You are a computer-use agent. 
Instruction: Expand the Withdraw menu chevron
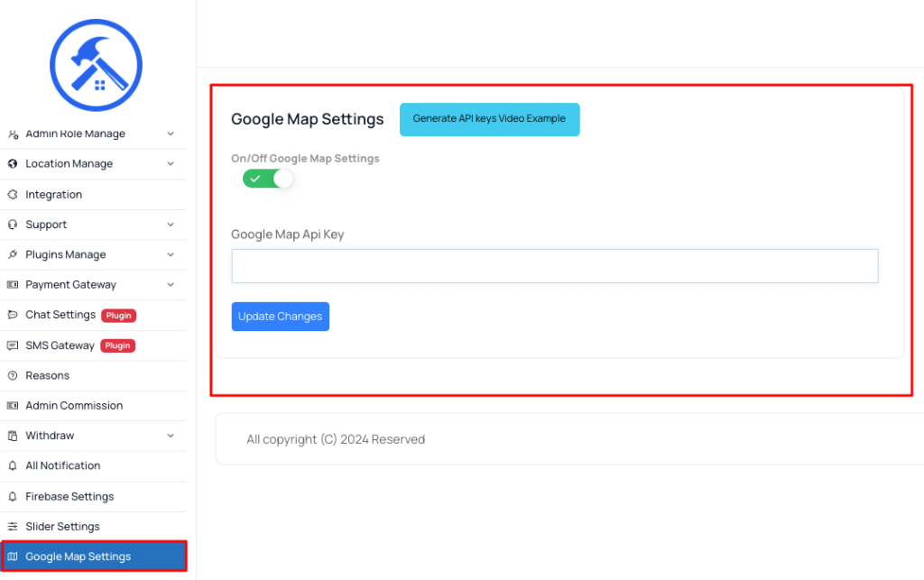coord(171,436)
